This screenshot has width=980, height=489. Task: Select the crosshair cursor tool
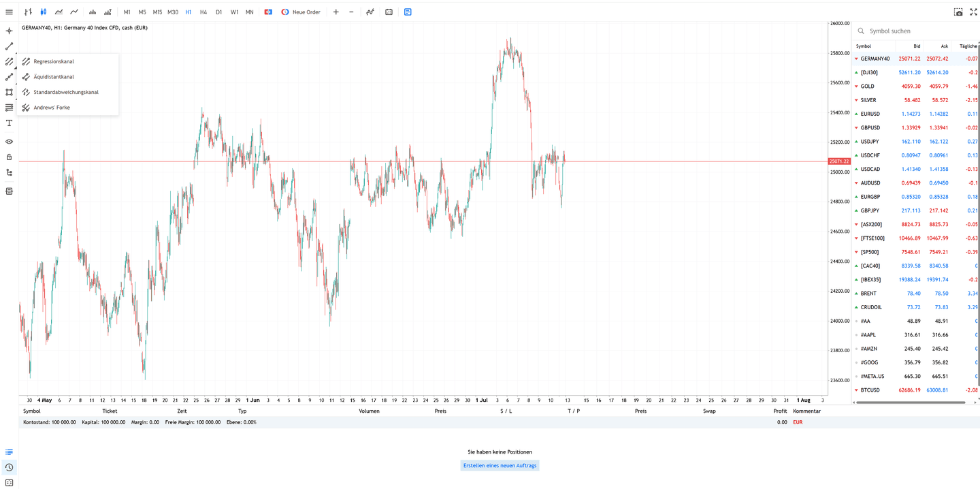[9, 31]
